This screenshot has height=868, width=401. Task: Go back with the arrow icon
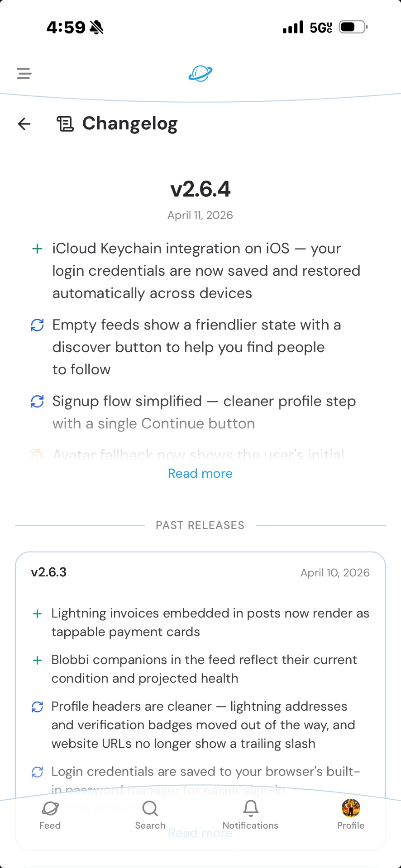tap(24, 123)
